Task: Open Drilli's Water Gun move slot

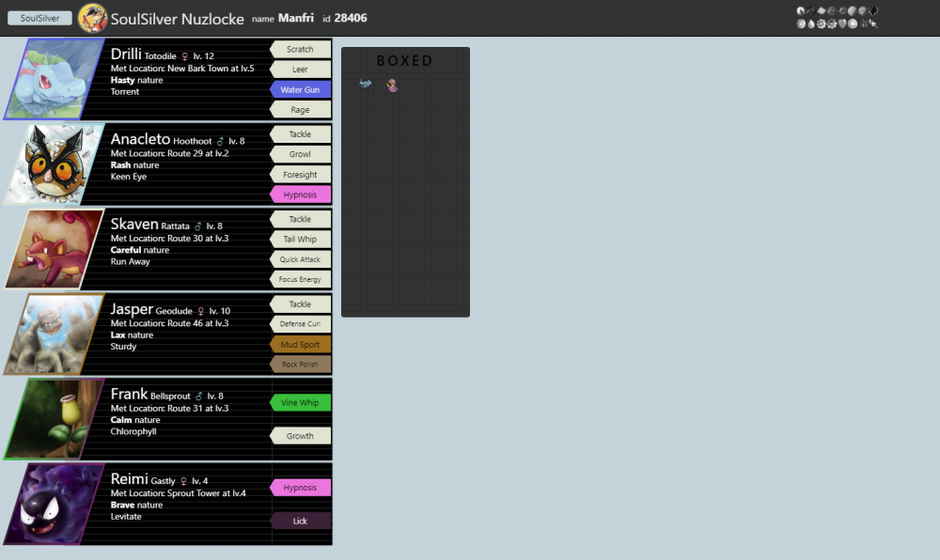Action: [300, 89]
